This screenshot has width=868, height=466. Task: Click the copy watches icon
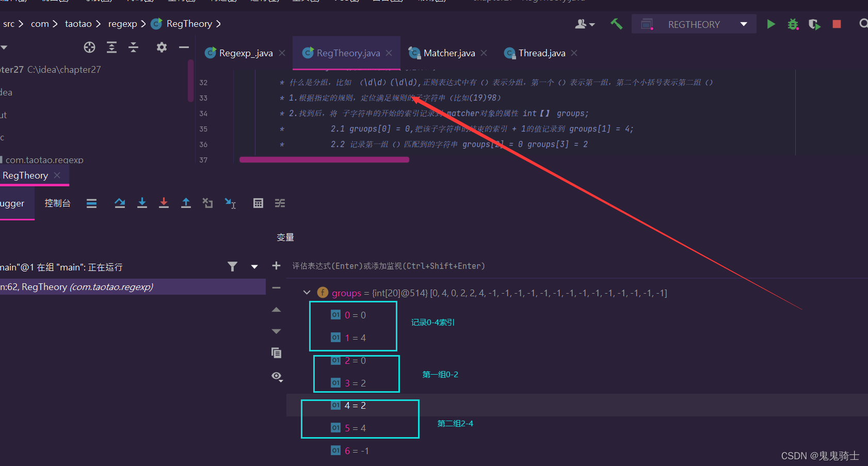(x=276, y=353)
